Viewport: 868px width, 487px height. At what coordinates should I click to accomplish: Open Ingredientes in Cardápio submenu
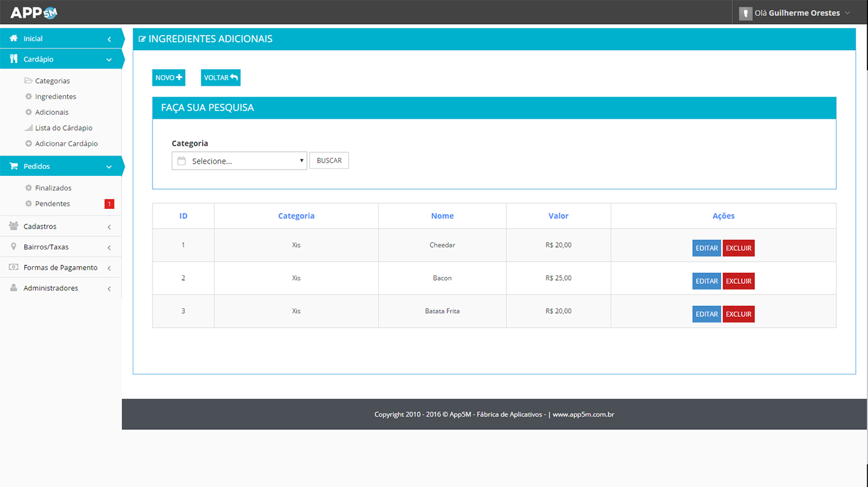coord(55,97)
